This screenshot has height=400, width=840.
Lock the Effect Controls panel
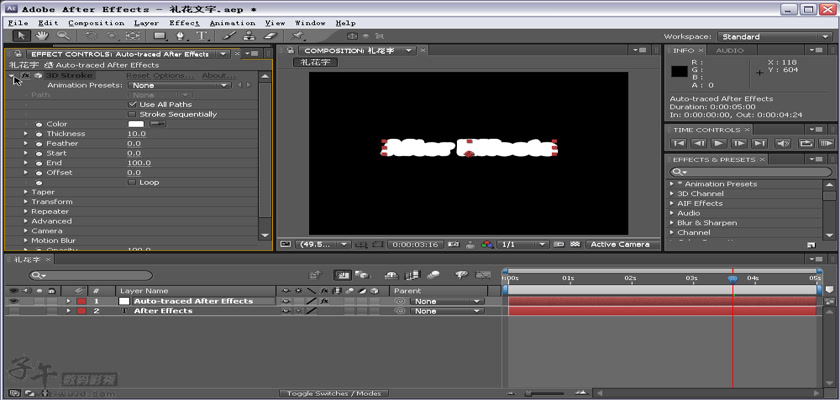(x=18, y=54)
